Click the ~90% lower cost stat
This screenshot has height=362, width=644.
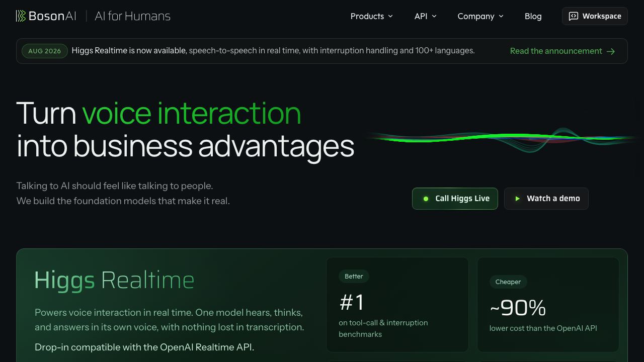point(518,308)
